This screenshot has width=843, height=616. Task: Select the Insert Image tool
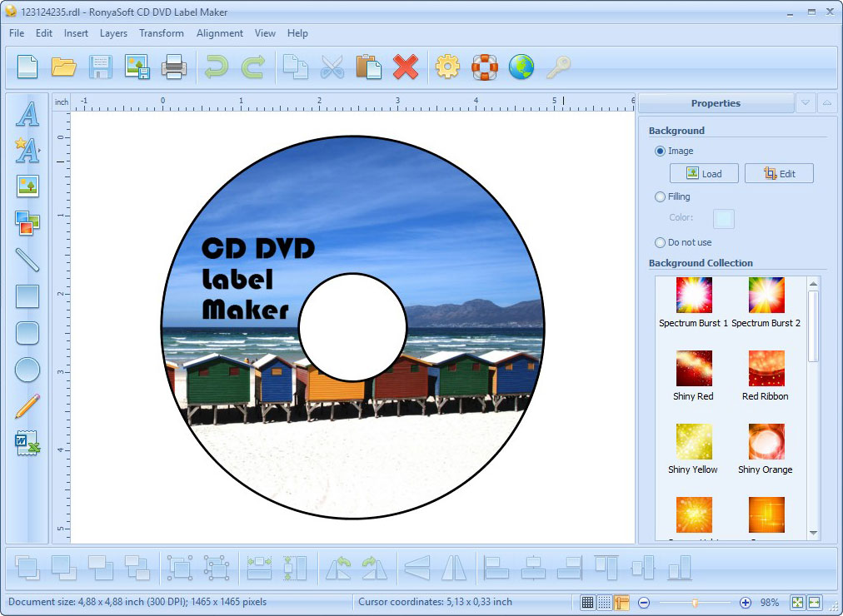(27, 186)
